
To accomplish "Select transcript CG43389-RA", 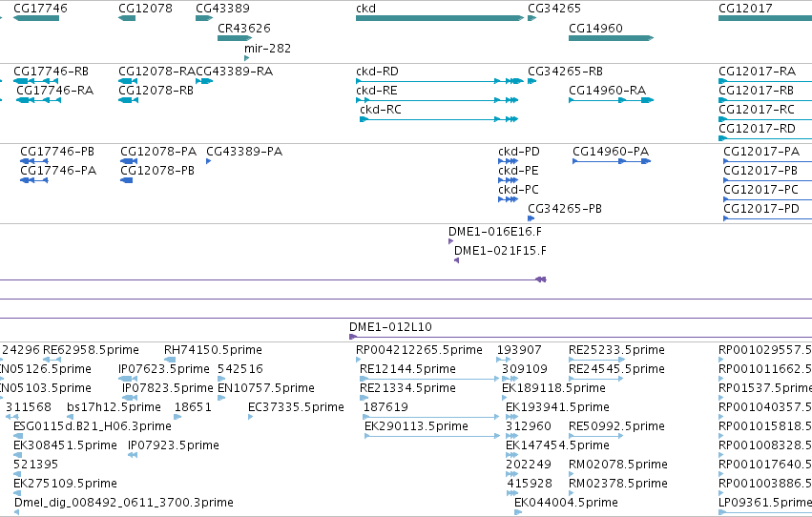I will [204, 81].
